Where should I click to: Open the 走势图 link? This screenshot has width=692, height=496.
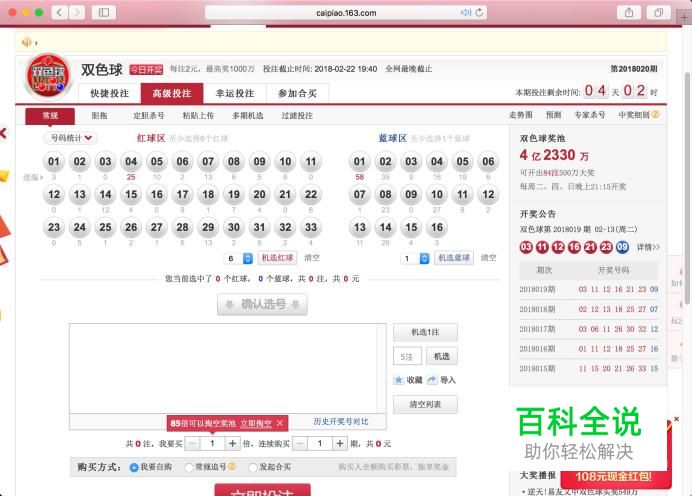[x=521, y=115]
